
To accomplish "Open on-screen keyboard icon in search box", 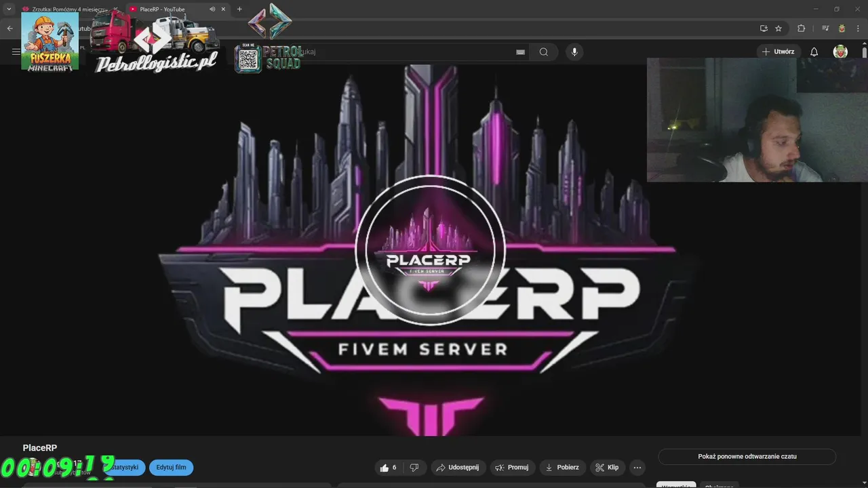I will click(x=520, y=52).
